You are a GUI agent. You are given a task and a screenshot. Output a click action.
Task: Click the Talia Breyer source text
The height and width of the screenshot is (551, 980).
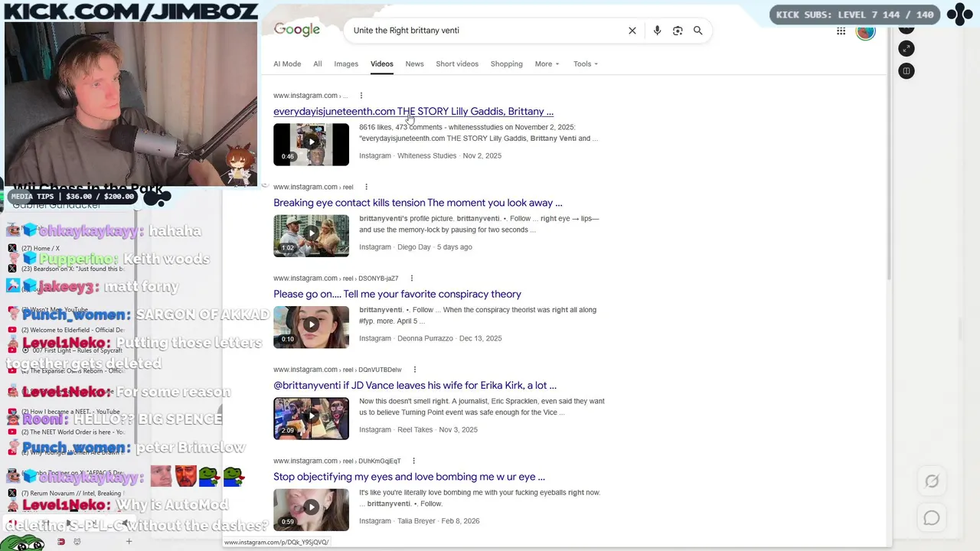416,521
